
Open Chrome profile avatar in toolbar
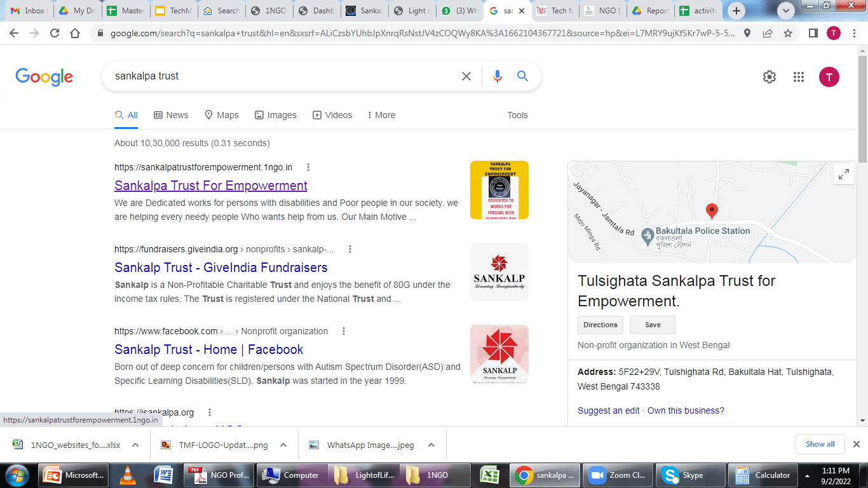(834, 33)
